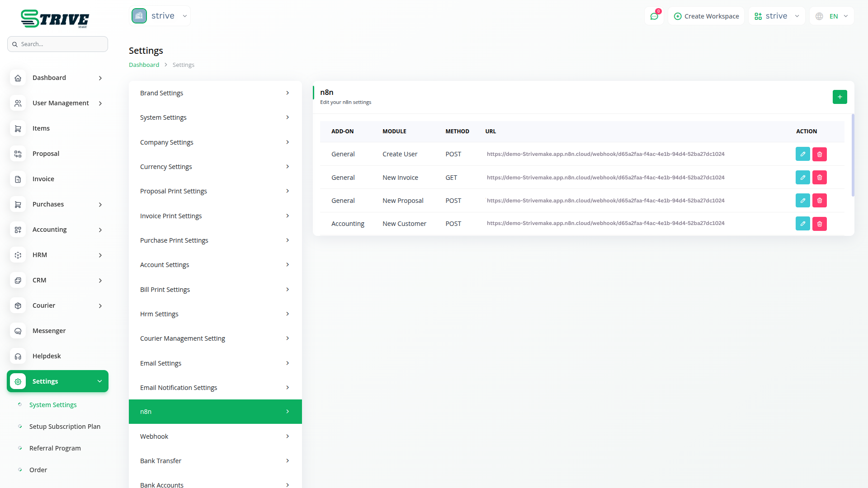Open the Webhook settings tab
The width and height of the screenshot is (868, 488).
pos(215,436)
